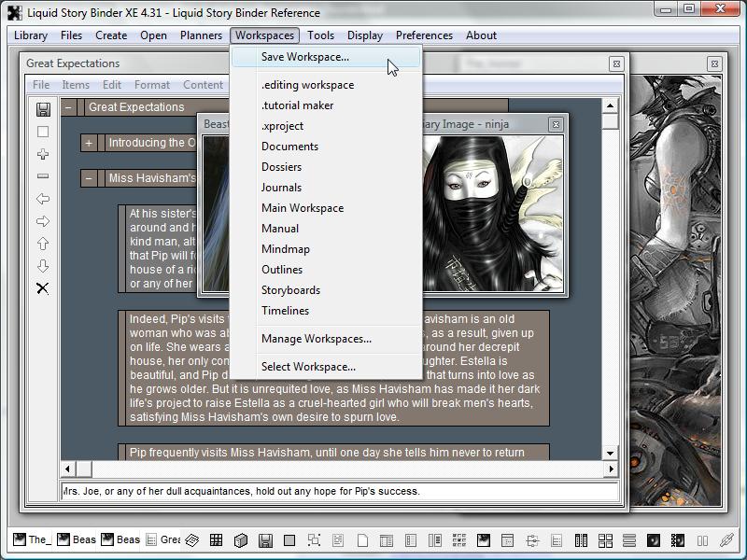Open Manage Workspaces... menu entry
Image resolution: width=747 pixels, height=560 pixels.
point(316,339)
